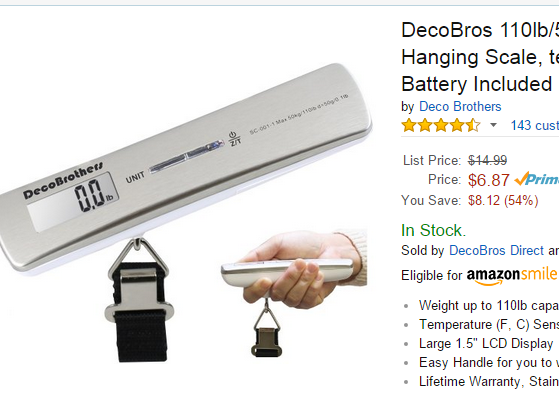Viewport: 559px width, 412px height.
Task: Click the main luggage scale product image
Action: pyautogui.click(x=185, y=210)
